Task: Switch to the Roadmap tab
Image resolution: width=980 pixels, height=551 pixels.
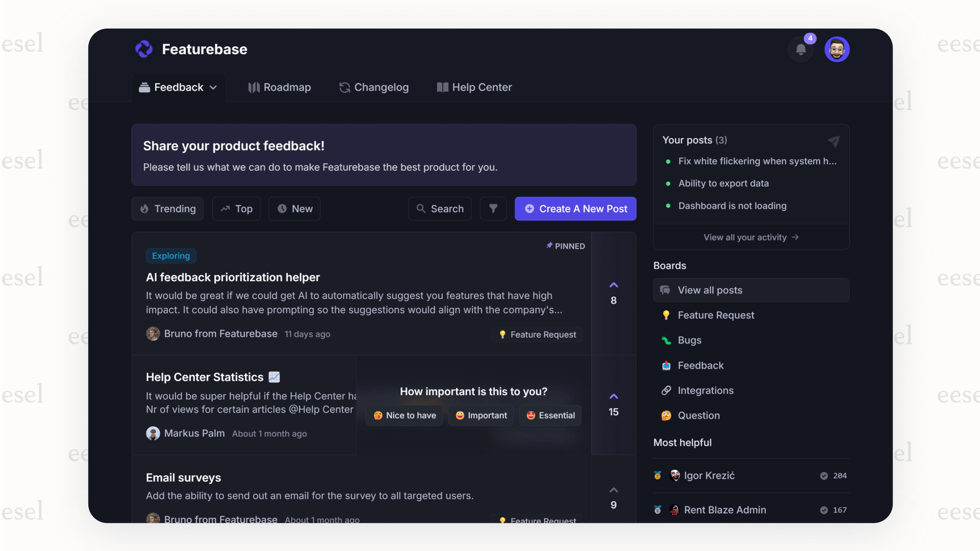Action: click(x=279, y=87)
